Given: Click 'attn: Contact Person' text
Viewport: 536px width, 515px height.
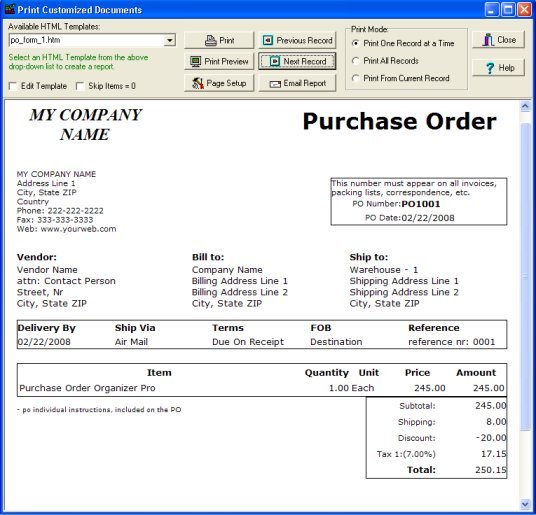Looking at the screenshot, I should click(66, 281).
